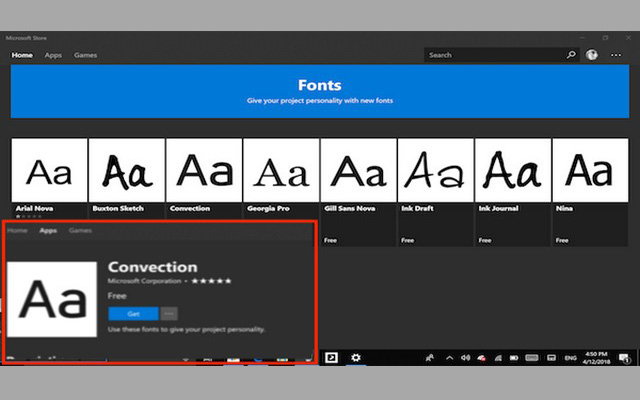Image resolution: width=640 pixels, height=400 pixels.
Task: Click the search magnifier icon
Action: (571, 55)
